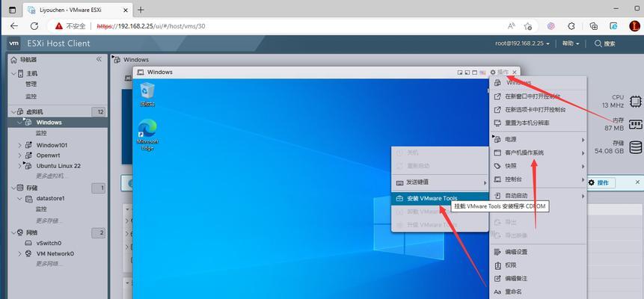Select Windows VM in navigator tree
Image resolution: width=644 pixels, height=299 pixels.
49,123
